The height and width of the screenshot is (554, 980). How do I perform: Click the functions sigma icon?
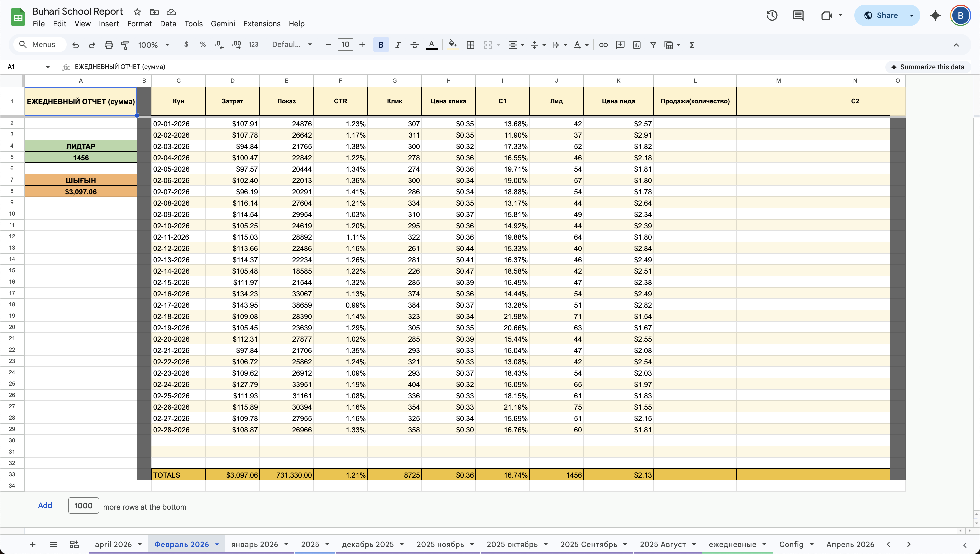(692, 45)
